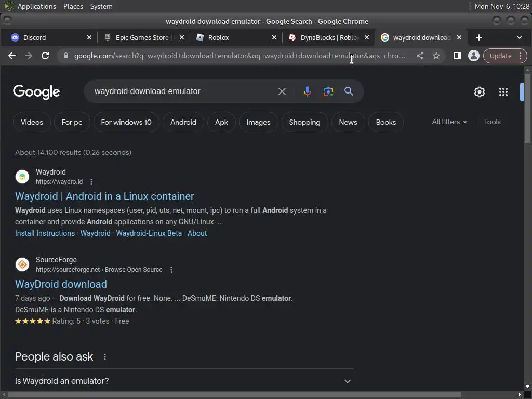Select the For pc filter chip

pos(72,122)
